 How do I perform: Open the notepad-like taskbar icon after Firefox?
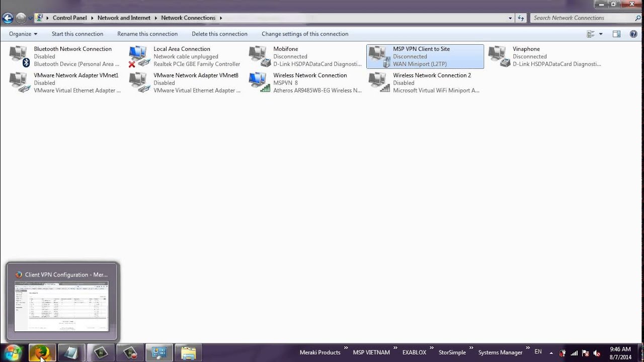[71, 353]
